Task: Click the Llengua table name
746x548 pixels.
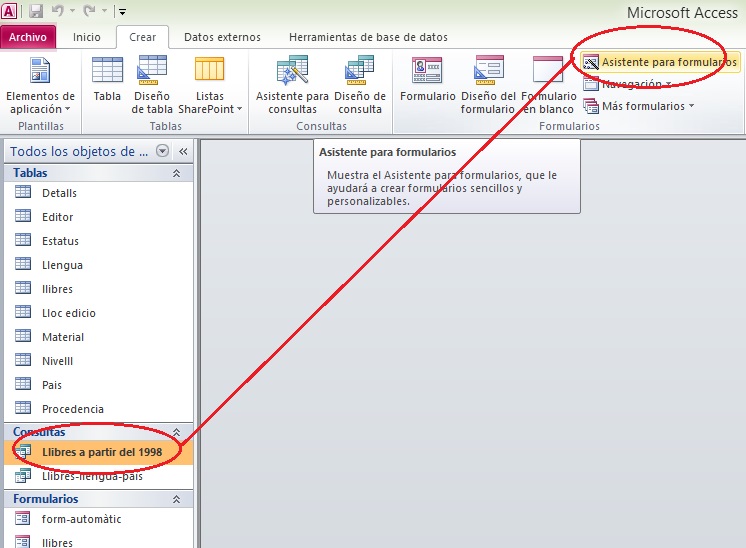Action: pos(62,265)
